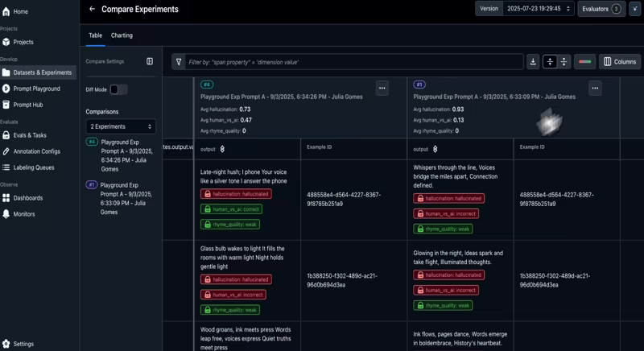Open Prompt Playground in the sidebar
This screenshot has height=351, width=644.
tap(31, 89)
